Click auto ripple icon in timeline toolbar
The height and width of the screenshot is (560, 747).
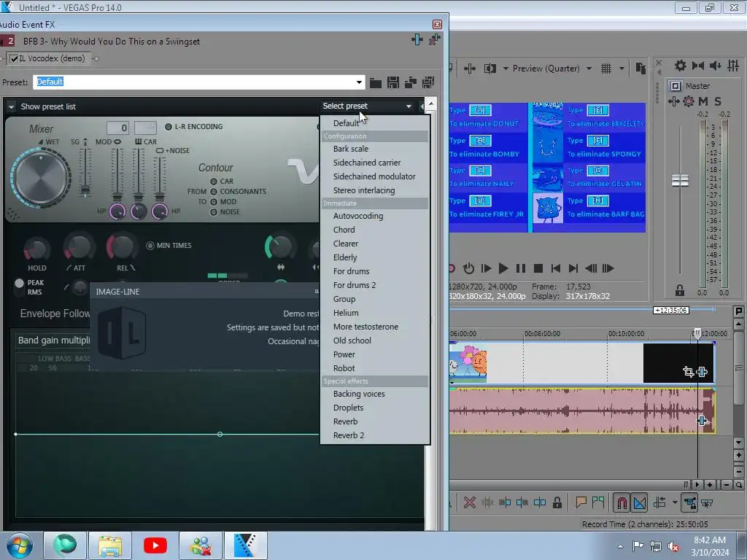[660, 502]
